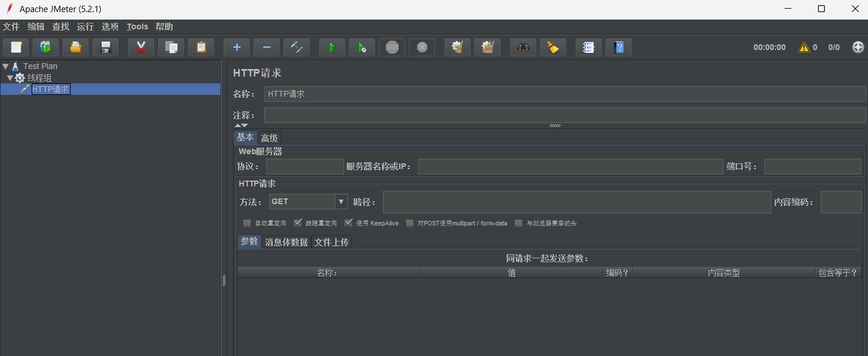Click the 编码? column header
Screen dimensions: 868x356
[618, 273]
